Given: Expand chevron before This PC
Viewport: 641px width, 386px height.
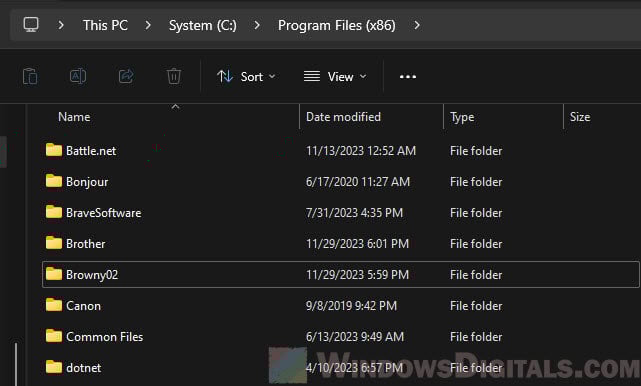Looking at the screenshot, I should pyautogui.click(x=61, y=25).
